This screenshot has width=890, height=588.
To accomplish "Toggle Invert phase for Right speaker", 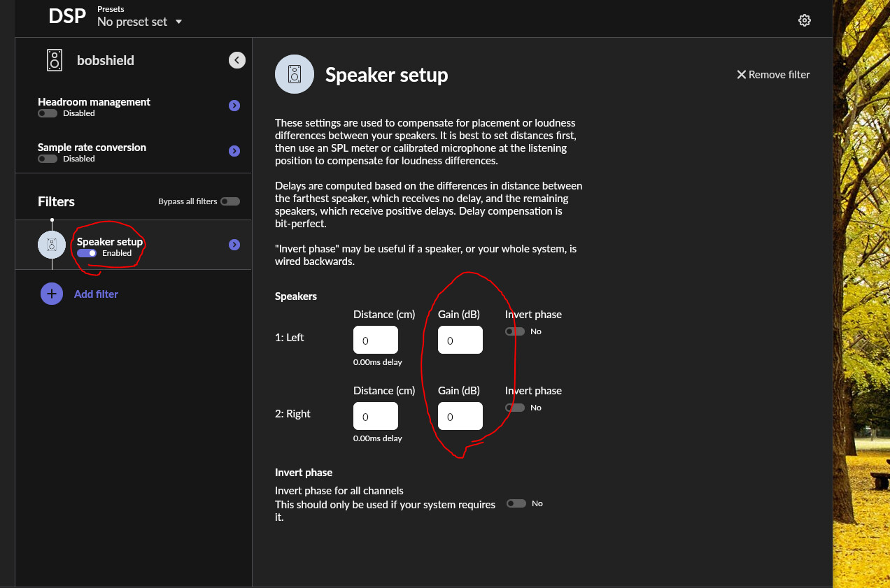I will [x=515, y=408].
